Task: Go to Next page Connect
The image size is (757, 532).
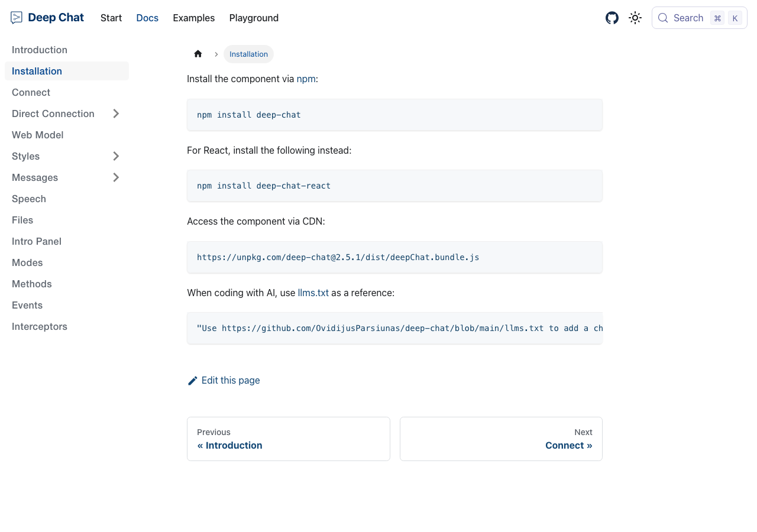Action: (x=501, y=439)
